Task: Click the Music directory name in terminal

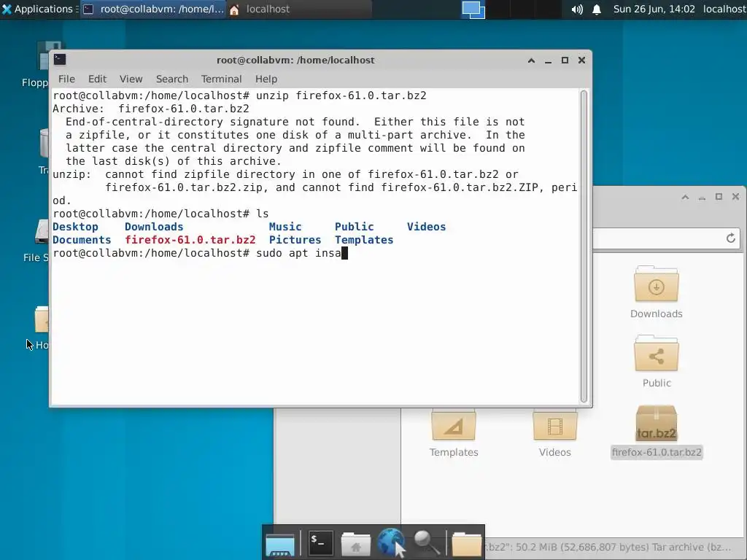Action: pos(285,227)
